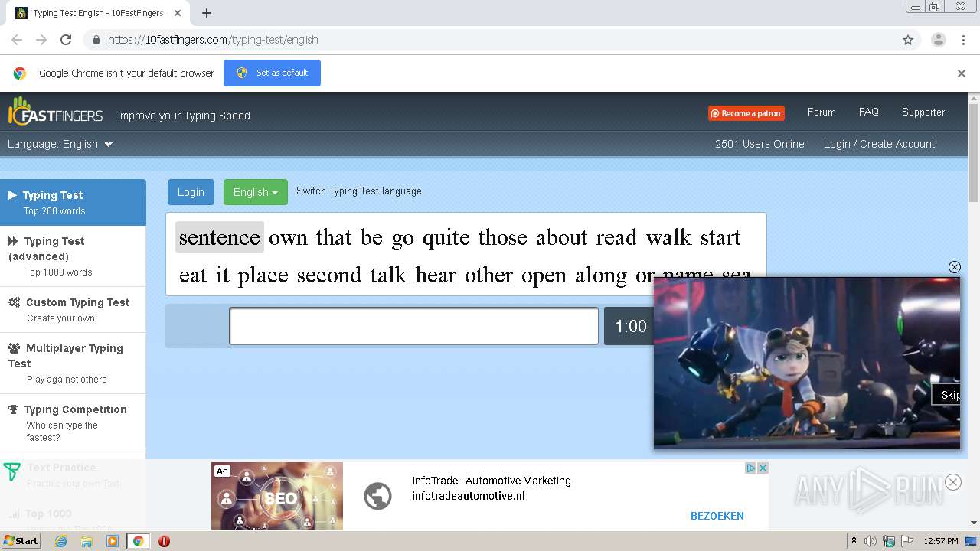Click the page vertical scrollbar

[x=974, y=153]
